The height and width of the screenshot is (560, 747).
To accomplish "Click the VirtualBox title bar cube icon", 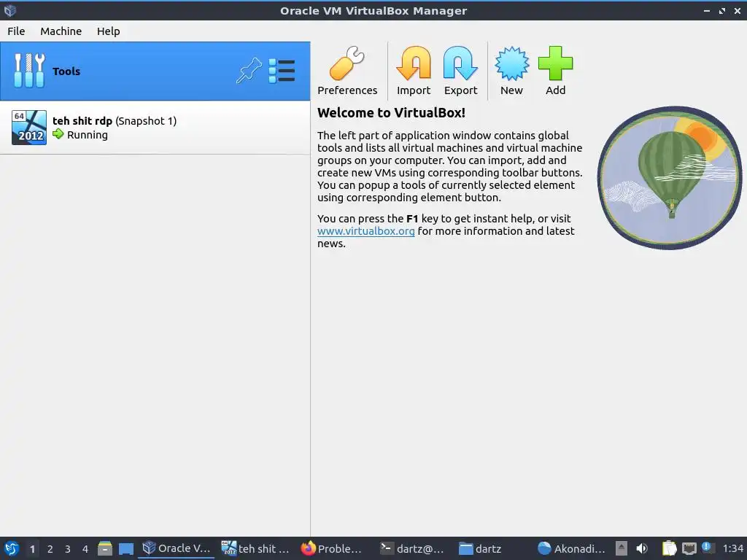I will [x=10, y=10].
